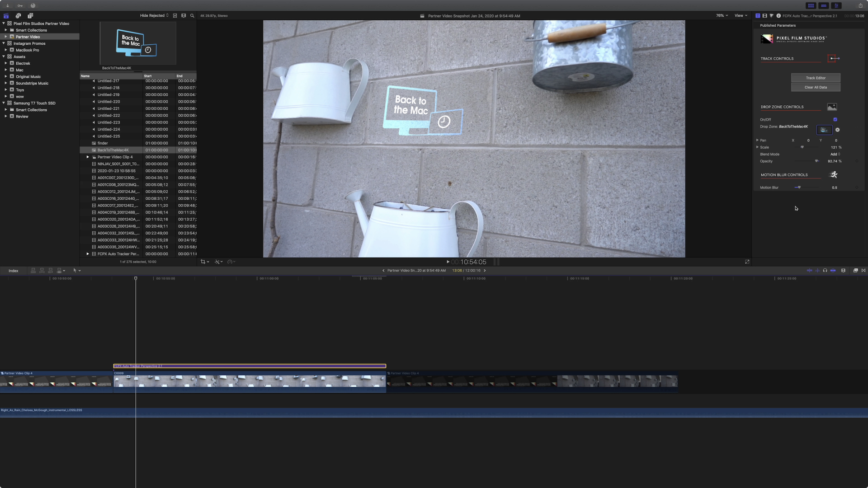Adjust the Opacity slider in Drop Zone Controls
The height and width of the screenshot is (488, 868).
pos(816,161)
